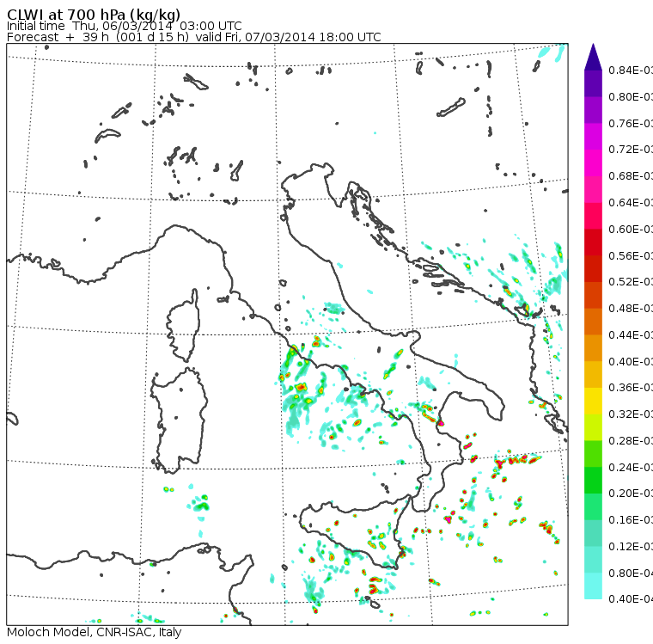Click the 0.24E-03 legend label
Image resolution: width=653 pixels, height=644 pixels.
point(631,467)
